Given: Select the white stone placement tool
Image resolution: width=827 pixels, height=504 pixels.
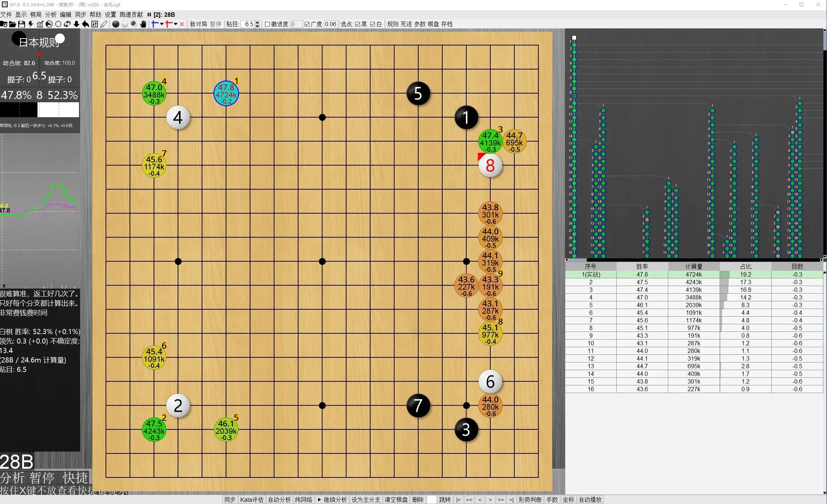Looking at the screenshot, I should (x=125, y=24).
